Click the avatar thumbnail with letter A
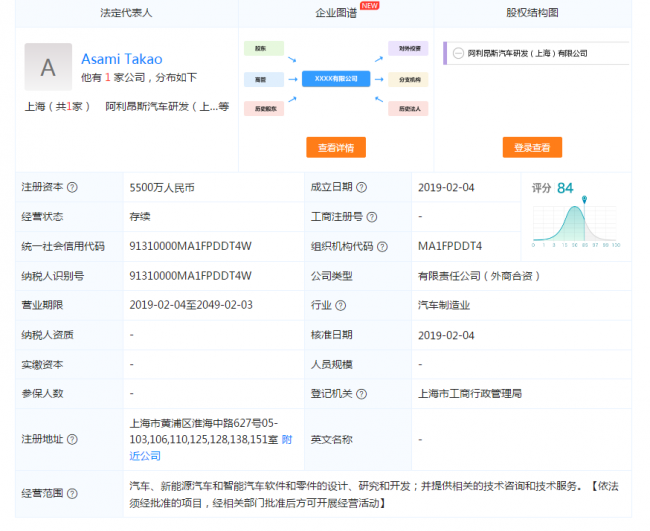 [x=48, y=67]
